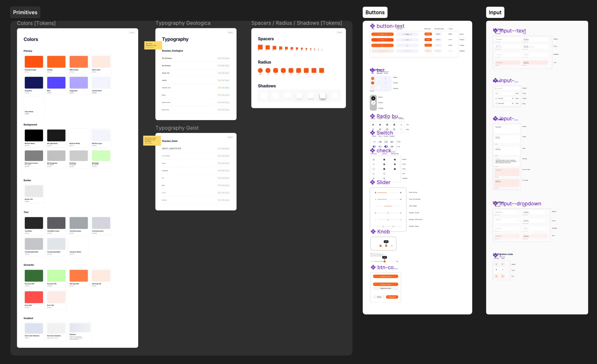Check the default unchecked checkbox
This screenshot has height=364, width=597.
click(x=374, y=160)
